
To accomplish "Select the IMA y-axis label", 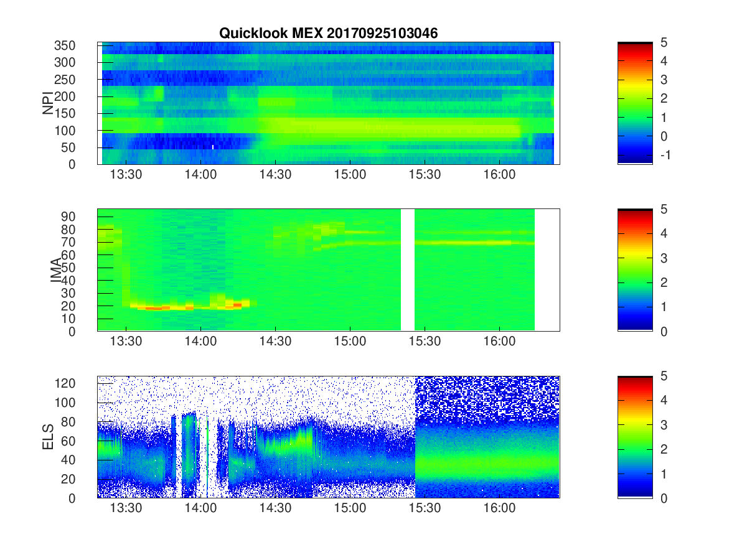I will (56, 271).
